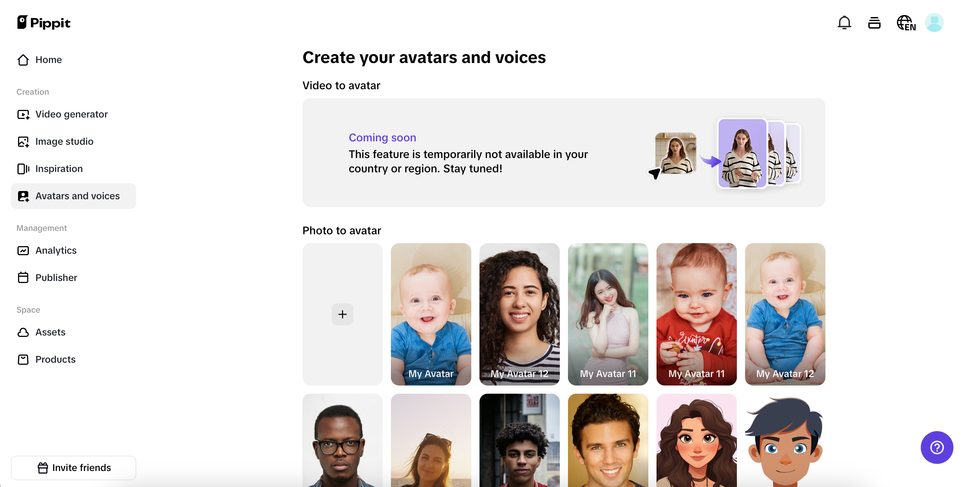The width and height of the screenshot is (980, 487).
Task: Browse Assets in the Space section
Action: 50,332
